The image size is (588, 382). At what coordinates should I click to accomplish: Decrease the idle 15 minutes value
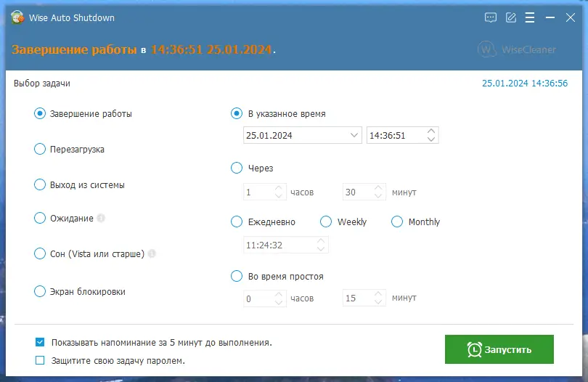click(378, 301)
